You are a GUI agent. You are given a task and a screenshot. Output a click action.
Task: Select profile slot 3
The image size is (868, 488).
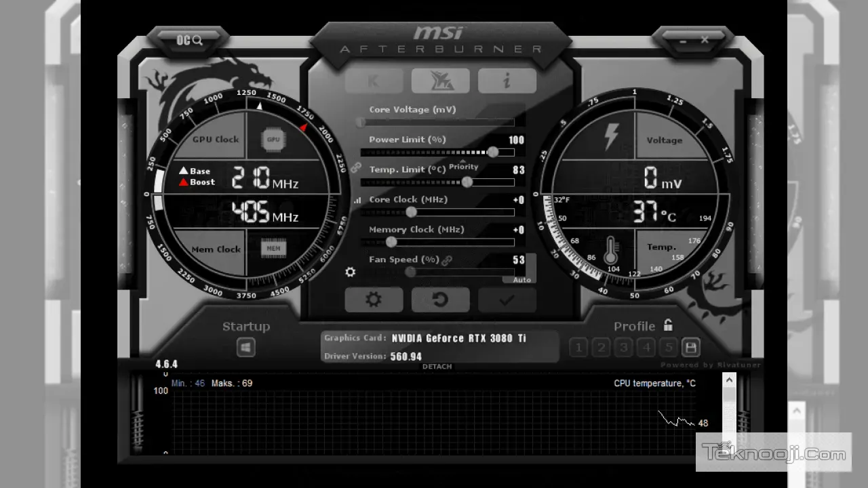(x=623, y=348)
